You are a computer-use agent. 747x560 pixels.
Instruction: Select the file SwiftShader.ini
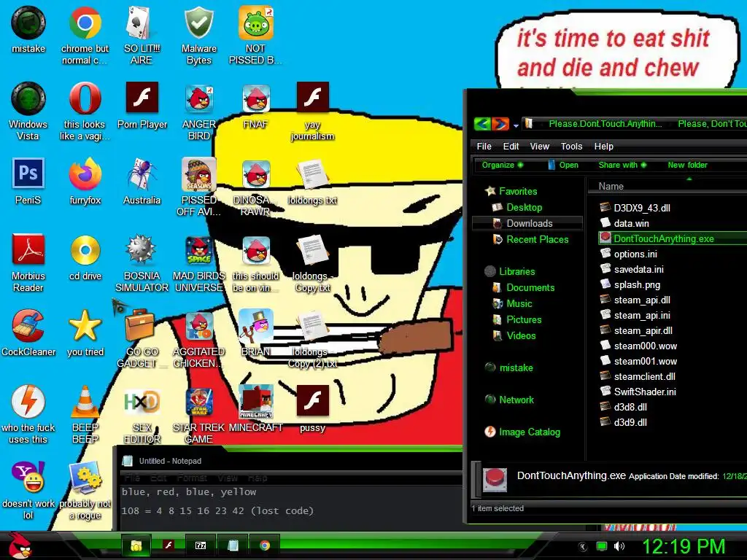tap(645, 392)
